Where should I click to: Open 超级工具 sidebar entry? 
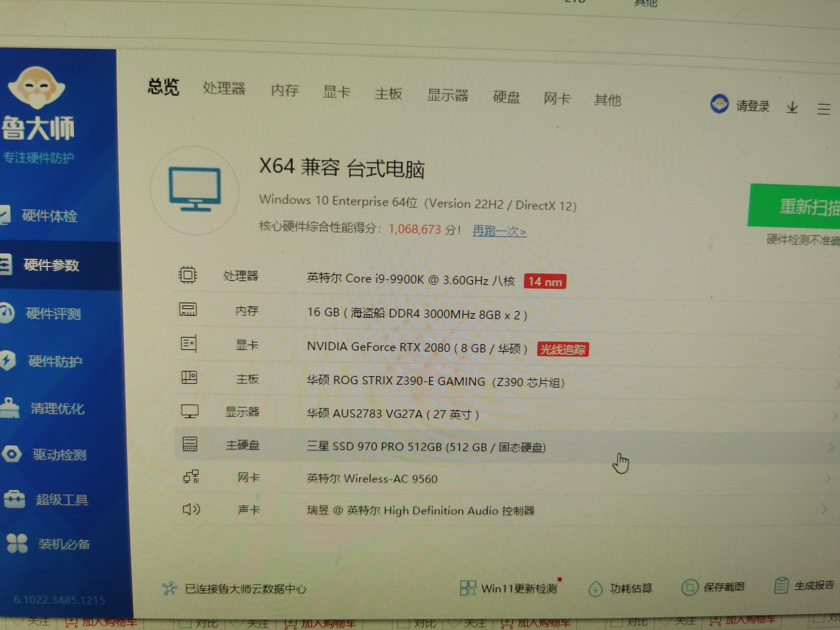coord(62,499)
